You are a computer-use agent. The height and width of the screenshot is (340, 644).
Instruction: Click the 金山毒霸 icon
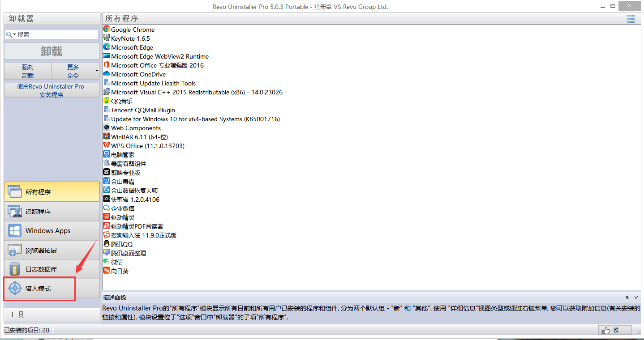(107, 181)
